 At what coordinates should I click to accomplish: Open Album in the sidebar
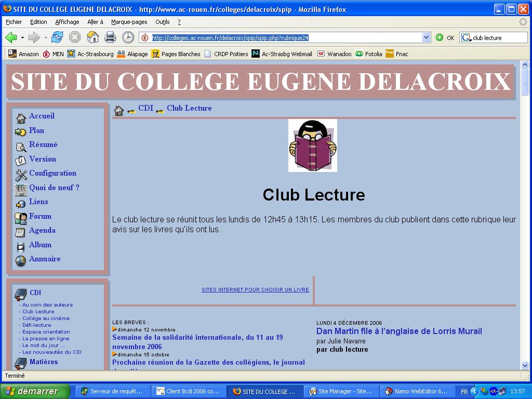[x=41, y=245]
